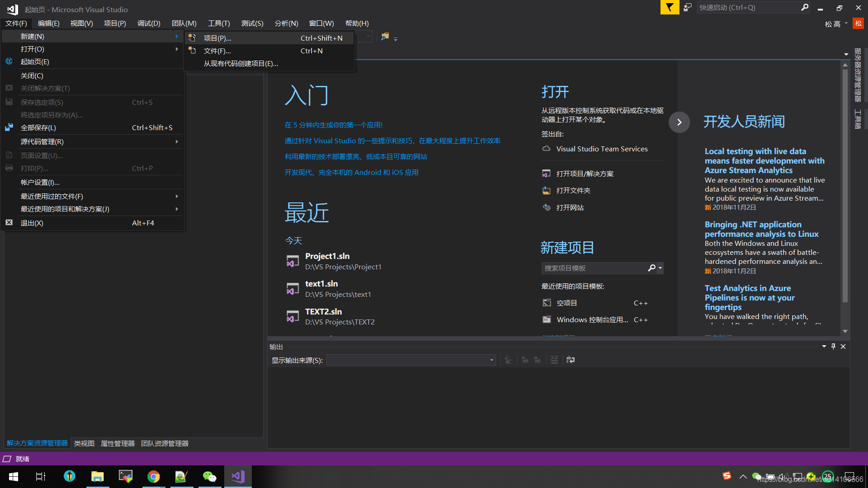Open the 显示输出来源 dropdown
The image size is (868, 488).
491,360
